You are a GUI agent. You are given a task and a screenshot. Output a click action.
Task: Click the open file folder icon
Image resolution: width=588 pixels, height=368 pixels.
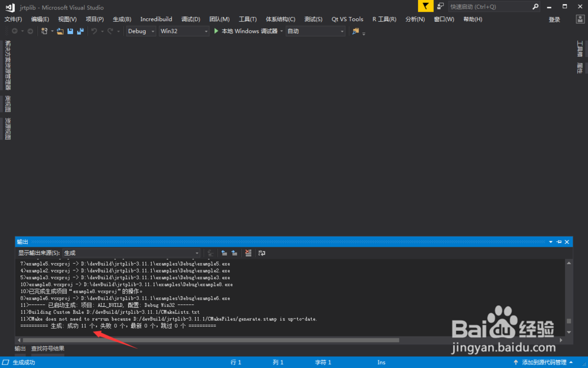tap(60, 31)
